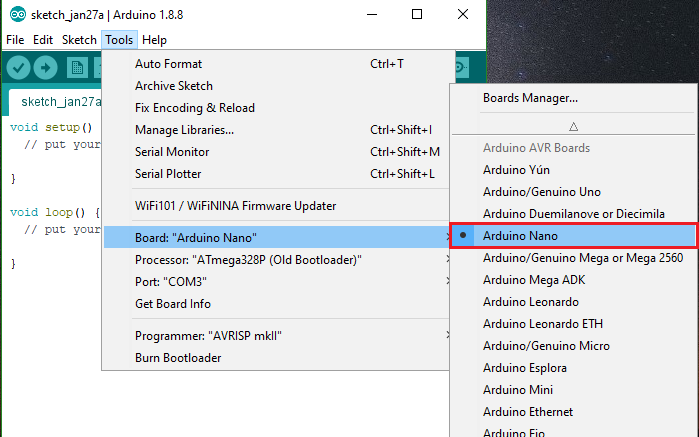Viewport: 699px width, 437px height.
Task: Expand the Board: "Arduino Nano" submenu
Action: (277, 237)
